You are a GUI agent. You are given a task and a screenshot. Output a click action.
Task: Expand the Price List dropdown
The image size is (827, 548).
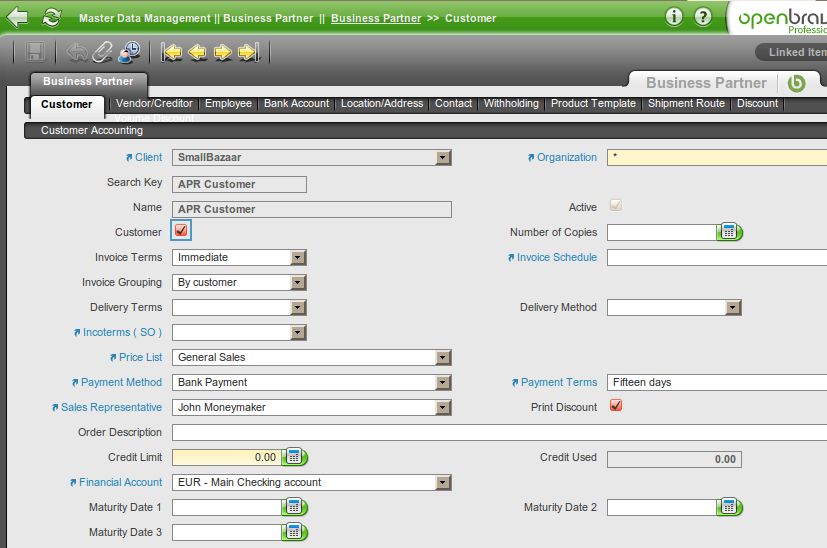443,357
